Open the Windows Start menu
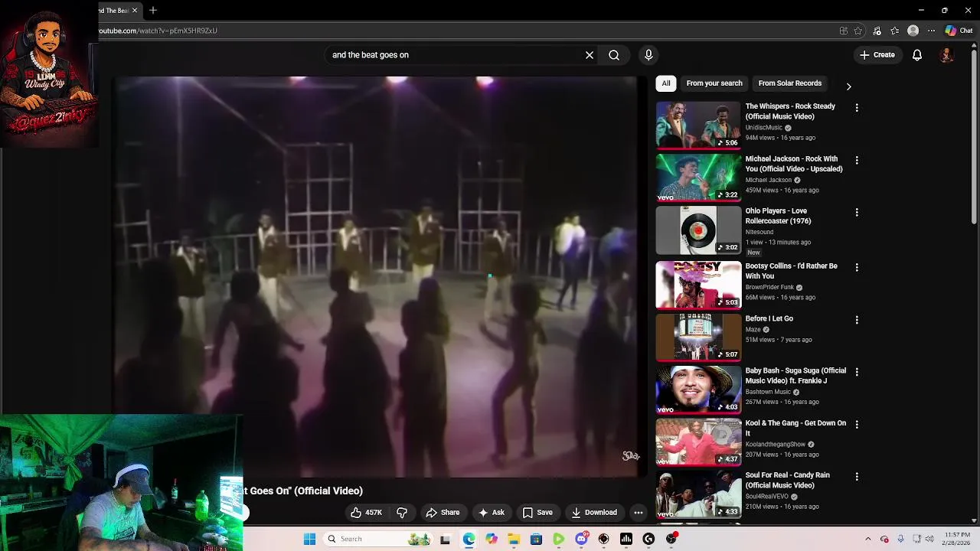The image size is (980, 551). [x=309, y=539]
